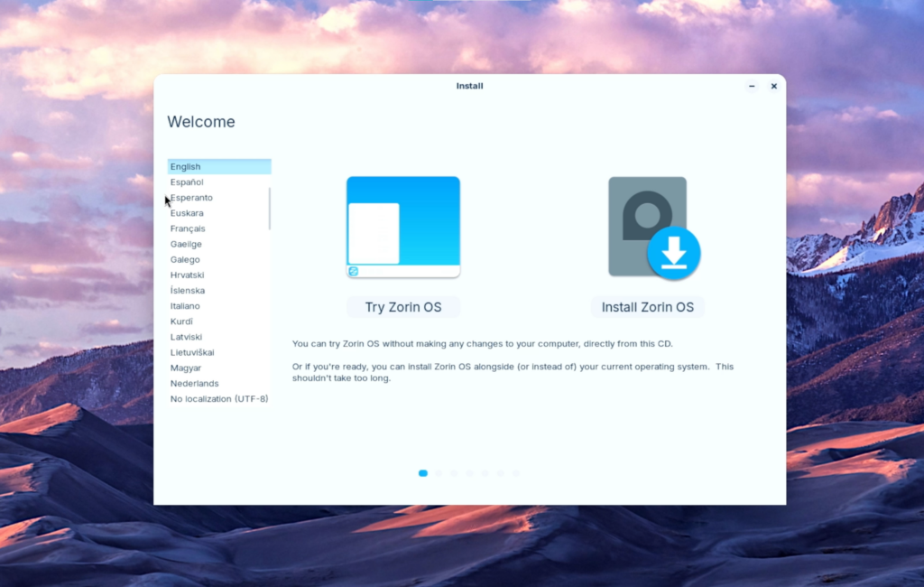Choose No localization (UTF-8) option

click(x=218, y=398)
